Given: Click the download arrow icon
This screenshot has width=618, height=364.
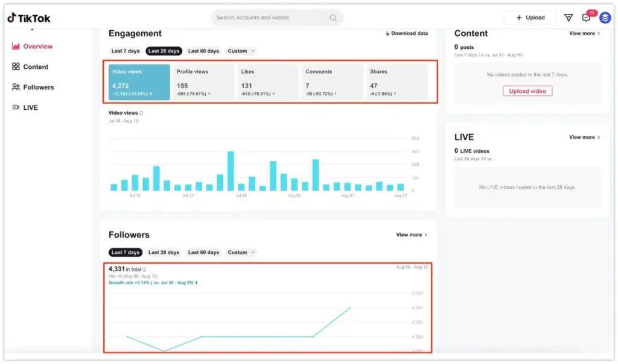Looking at the screenshot, I should click(387, 34).
